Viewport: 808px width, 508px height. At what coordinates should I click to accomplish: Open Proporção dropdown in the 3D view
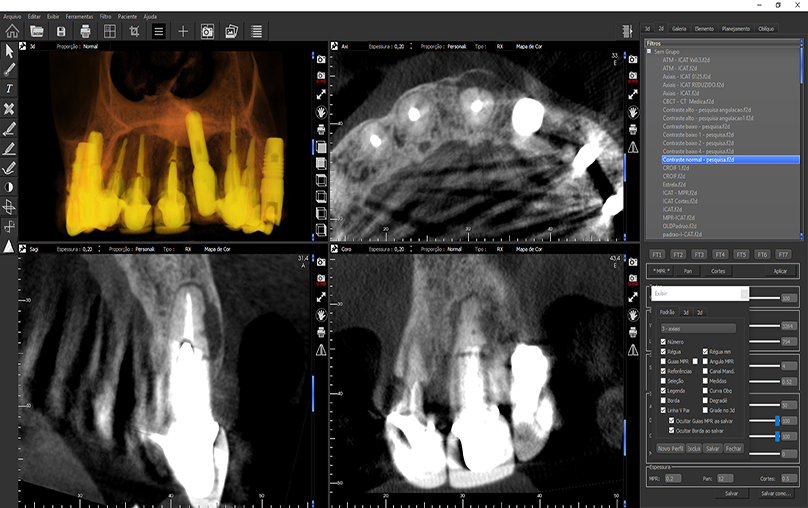click(91, 46)
